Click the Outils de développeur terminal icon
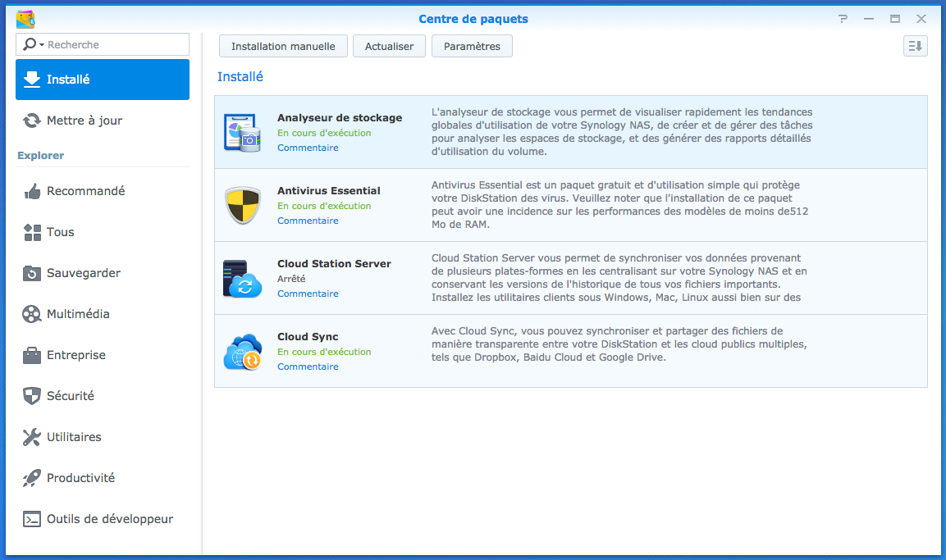The height and width of the screenshot is (560, 946). click(x=32, y=519)
